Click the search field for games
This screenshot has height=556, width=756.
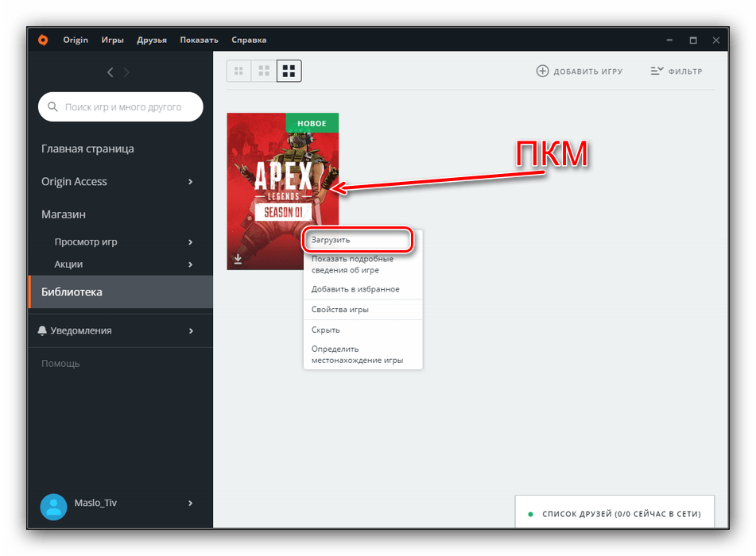[122, 106]
